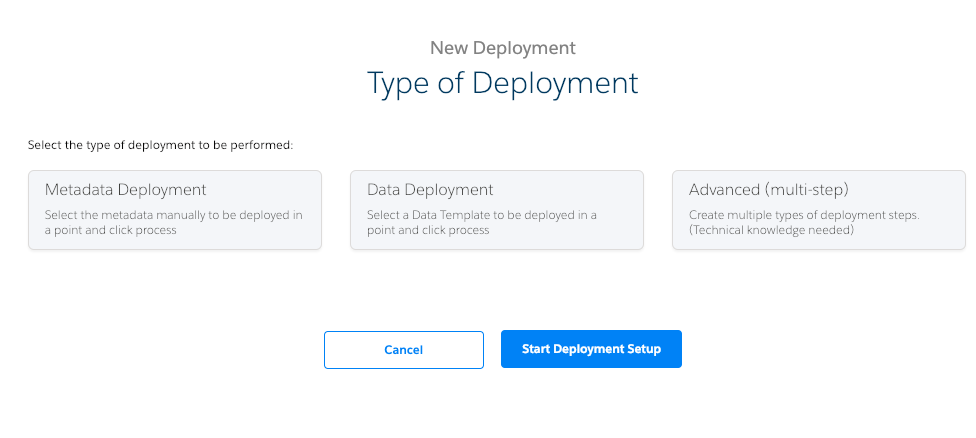Click the 'New Deployment' subtitle text
The height and width of the screenshot is (438, 976).
tap(503, 47)
